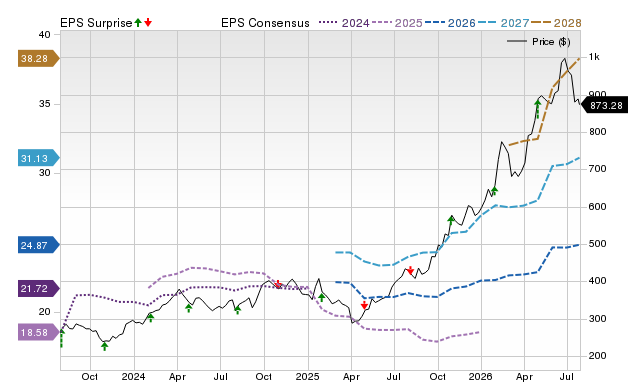This screenshot has width=640, height=382.
Task: Select the green surprise arrow from August 2024
Action: click(x=238, y=310)
